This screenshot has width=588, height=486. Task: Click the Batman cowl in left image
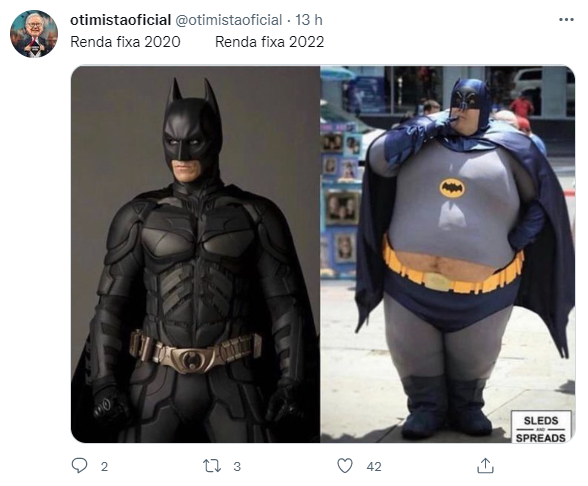point(192,129)
